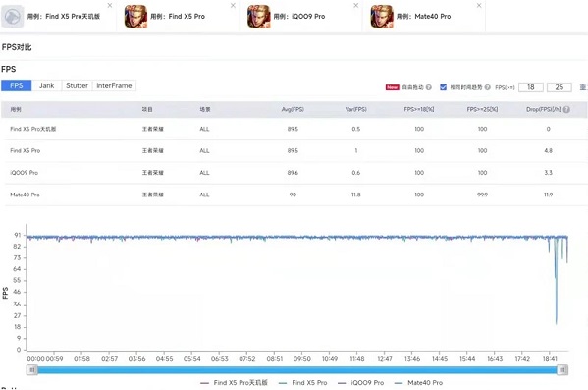Click the blue chart time range bar
Image resolution: width=588 pixels, height=390 pixels.
(x=297, y=370)
